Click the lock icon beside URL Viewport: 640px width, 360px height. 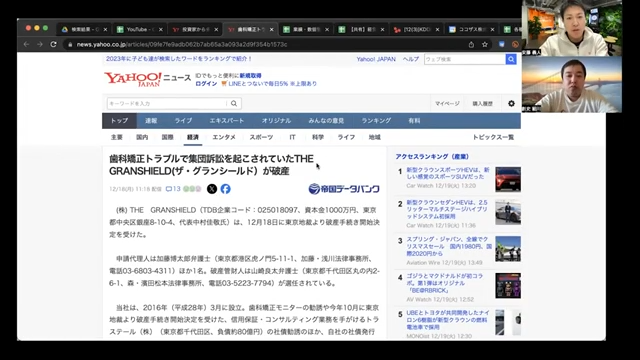70,44
